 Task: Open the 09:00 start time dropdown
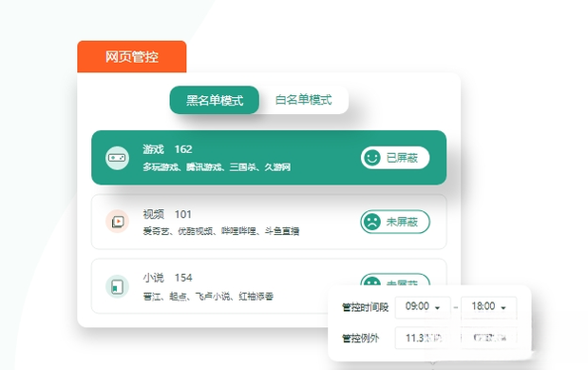coord(423,307)
